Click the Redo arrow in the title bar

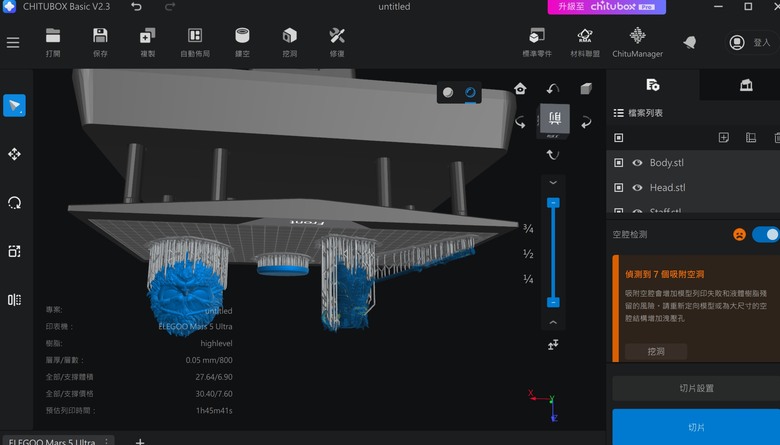point(170,6)
